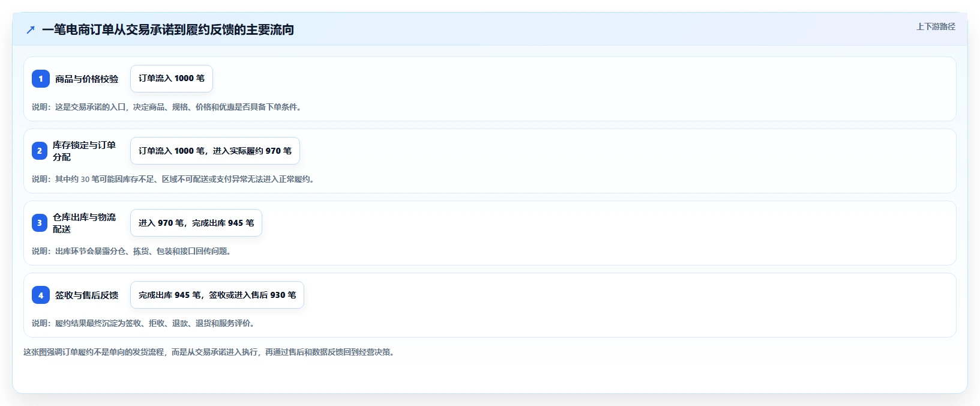Image resolution: width=980 pixels, height=406 pixels.
Task: Click the summary sentence starting 这张图强调订单履约
Action: (x=211, y=352)
